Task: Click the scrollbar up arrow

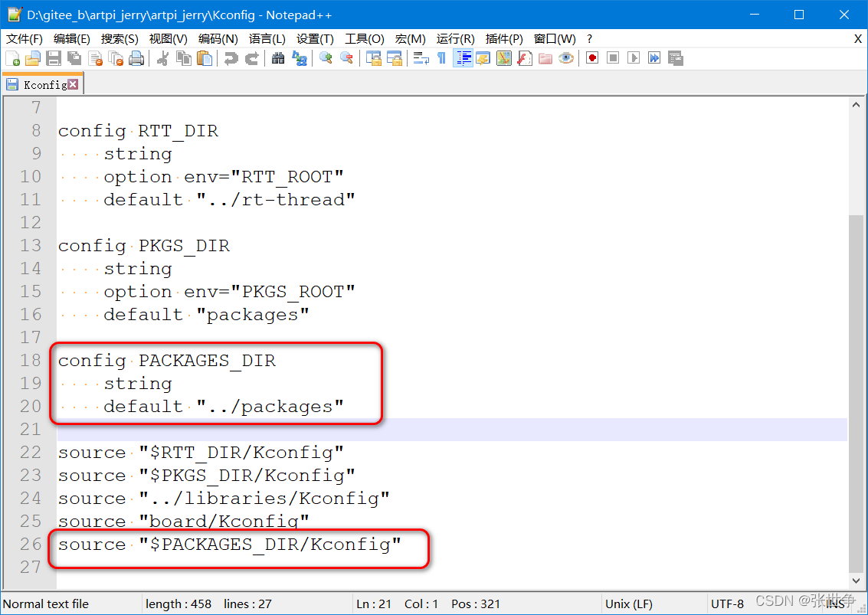Action: coord(856,105)
